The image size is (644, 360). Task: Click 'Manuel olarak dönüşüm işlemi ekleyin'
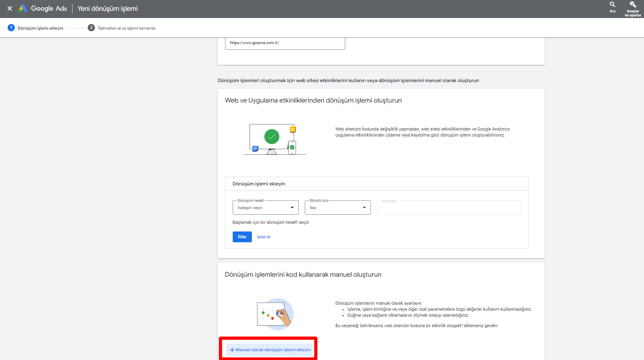[x=273, y=350]
